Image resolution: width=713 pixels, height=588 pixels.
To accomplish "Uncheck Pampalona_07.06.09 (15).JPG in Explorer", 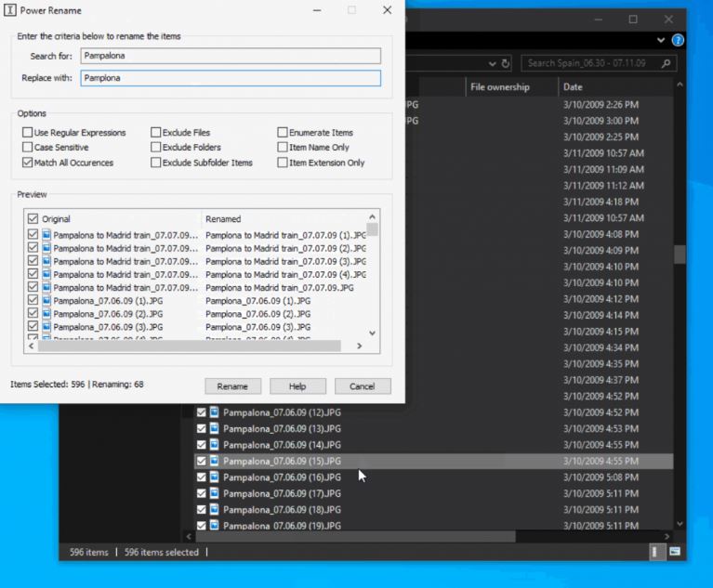I will 202,462.
